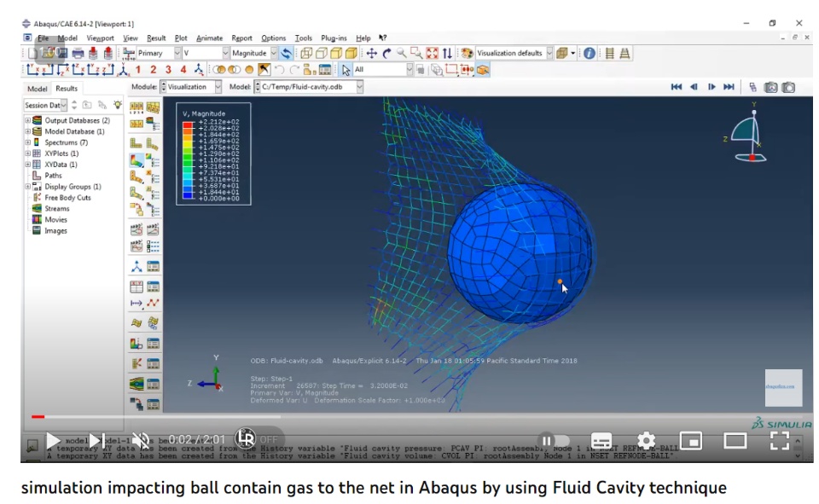
Task: Open the Plug-ins menu
Action: [x=334, y=38]
